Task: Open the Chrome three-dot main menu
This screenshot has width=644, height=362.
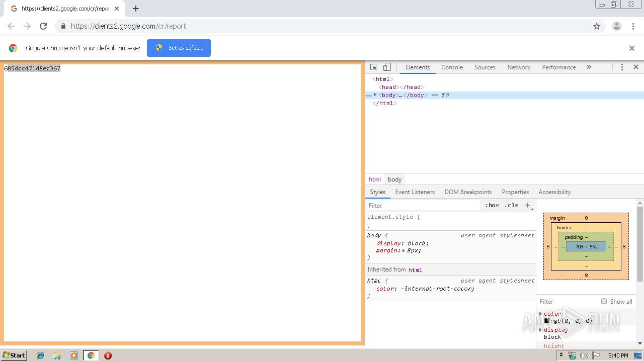Action: click(x=633, y=26)
